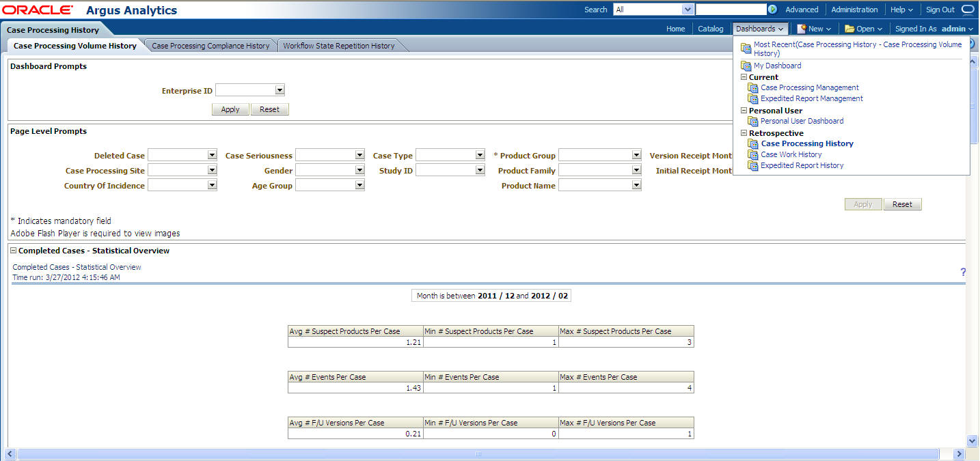Open the My Dashboard link
The width and height of the screenshot is (980, 461).
[x=778, y=66]
